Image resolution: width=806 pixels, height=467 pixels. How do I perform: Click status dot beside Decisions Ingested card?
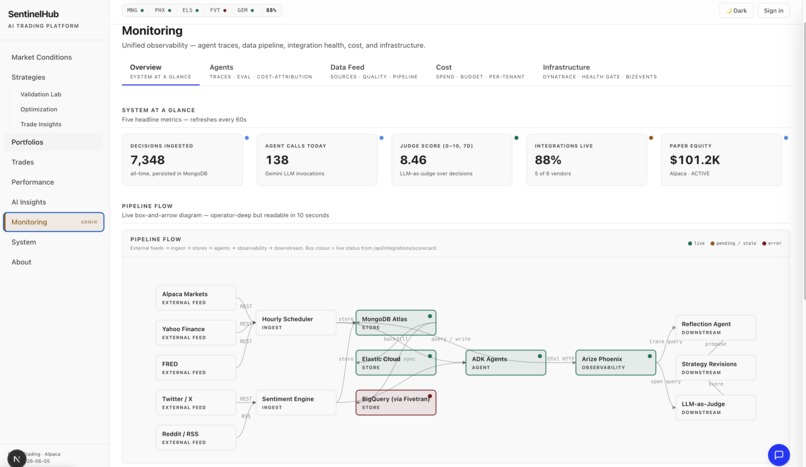point(247,138)
